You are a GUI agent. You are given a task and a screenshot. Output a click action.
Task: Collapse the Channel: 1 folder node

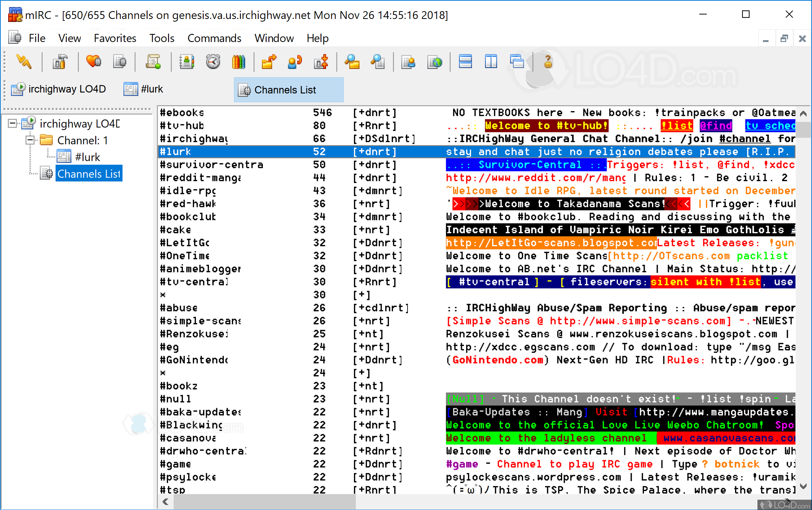(x=30, y=140)
